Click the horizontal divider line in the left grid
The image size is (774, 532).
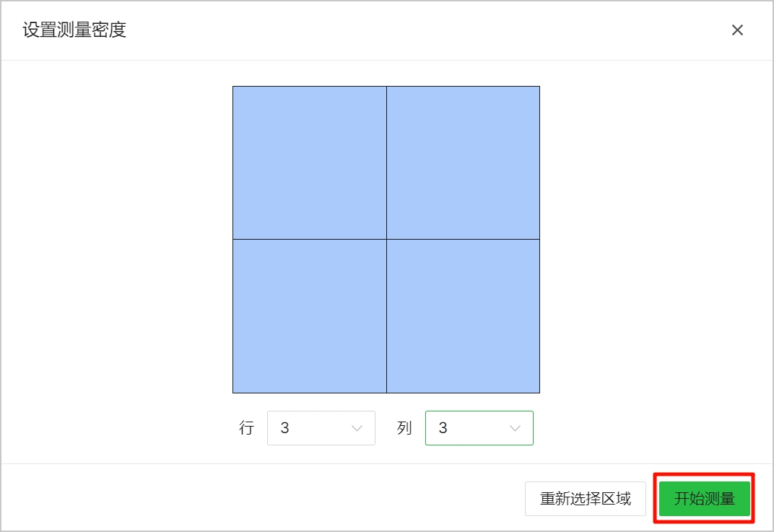point(310,239)
